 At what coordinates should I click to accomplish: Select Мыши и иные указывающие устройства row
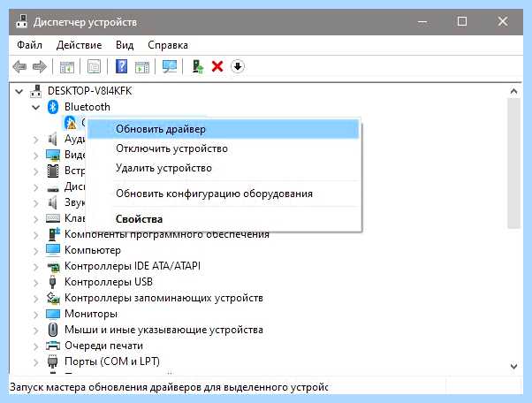click(163, 330)
